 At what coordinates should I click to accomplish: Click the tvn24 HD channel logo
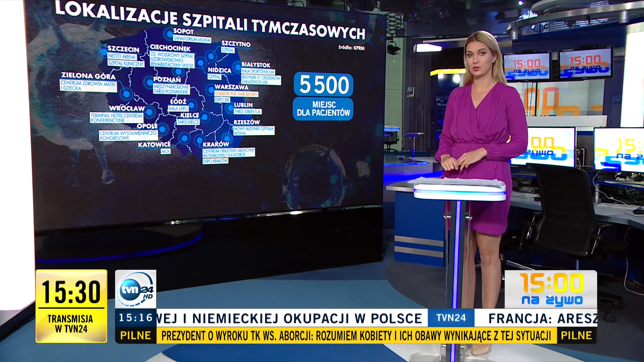coord(136,289)
